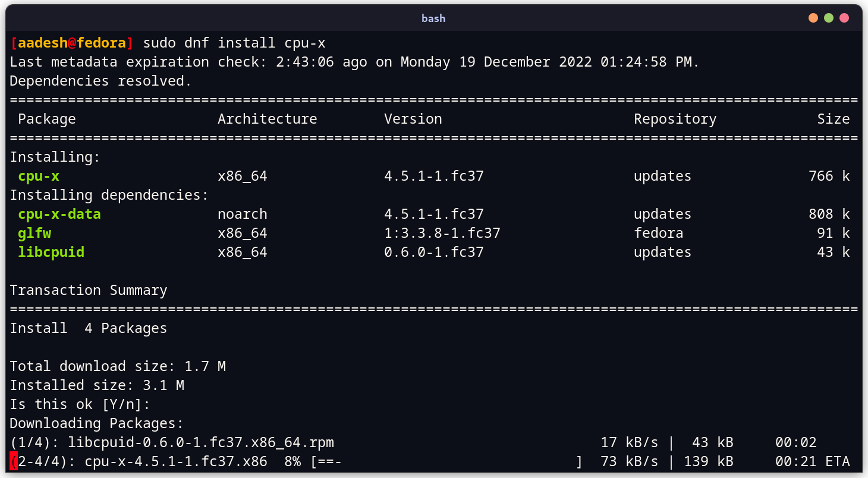This screenshot has width=868, height=478.
Task: Click the bash title bar label
Action: click(x=433, y=18)
